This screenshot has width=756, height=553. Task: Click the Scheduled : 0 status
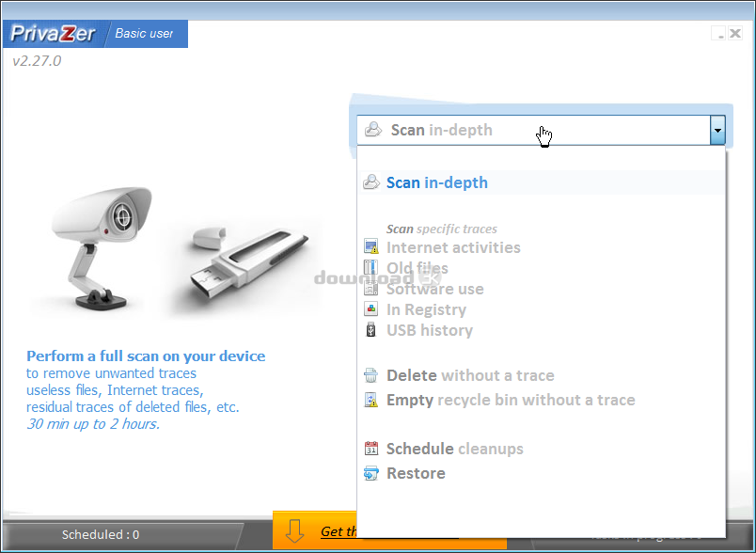click(x=101, y=534)
